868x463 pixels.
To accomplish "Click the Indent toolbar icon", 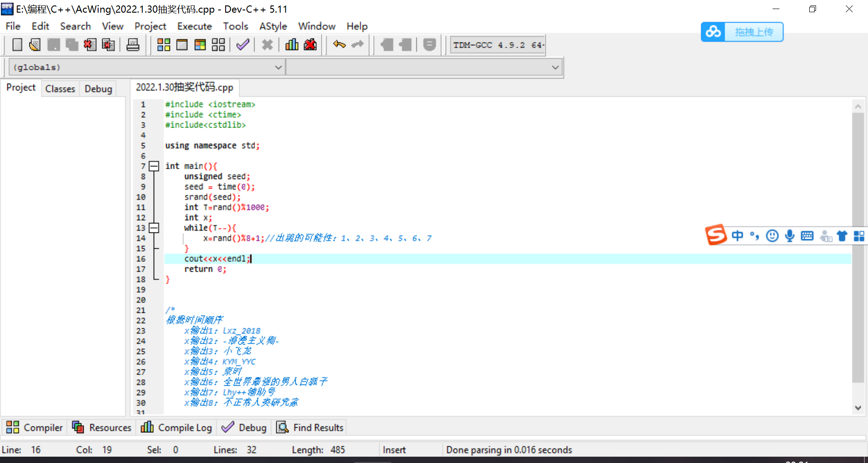I will [387, 45].
